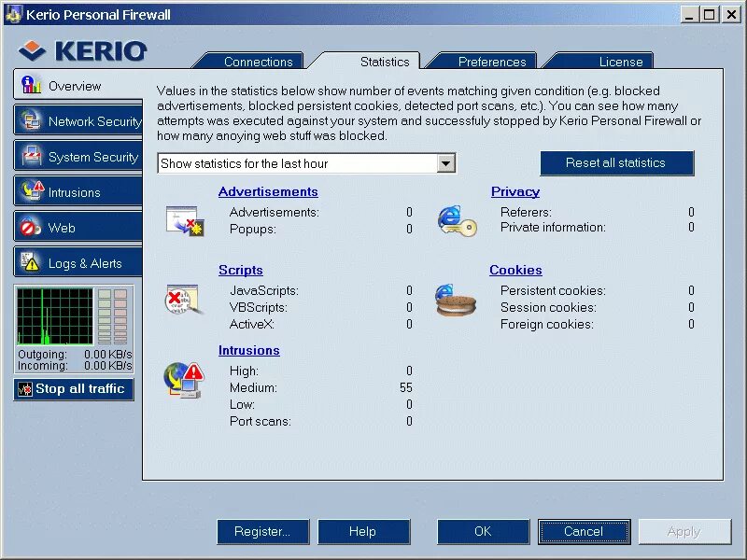Screen dimensions: 747x560
Task: Follow the Privacy heading link
Action: point(515,191)
